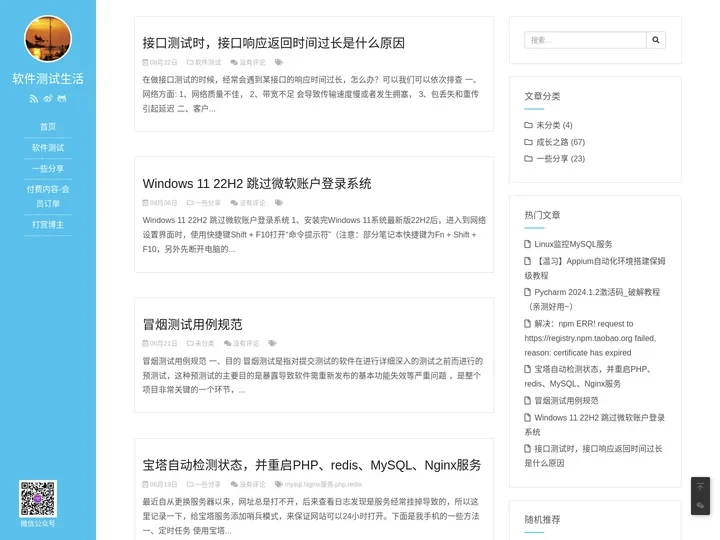This screenshot has height=540, width=720.
Task: Open hot article 冒烟测试用例规范
Action: point(566,400)
